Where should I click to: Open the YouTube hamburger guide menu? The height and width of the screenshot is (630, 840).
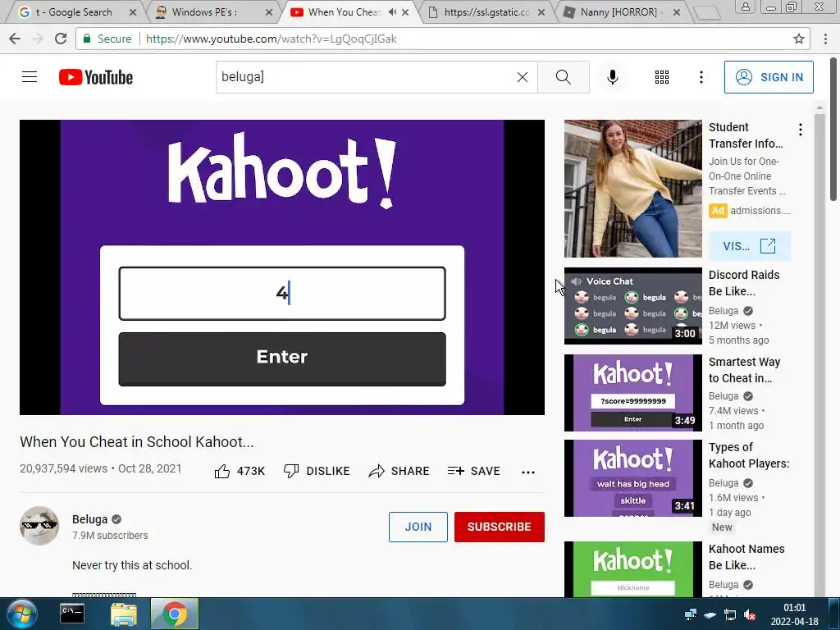click(30, 77)
